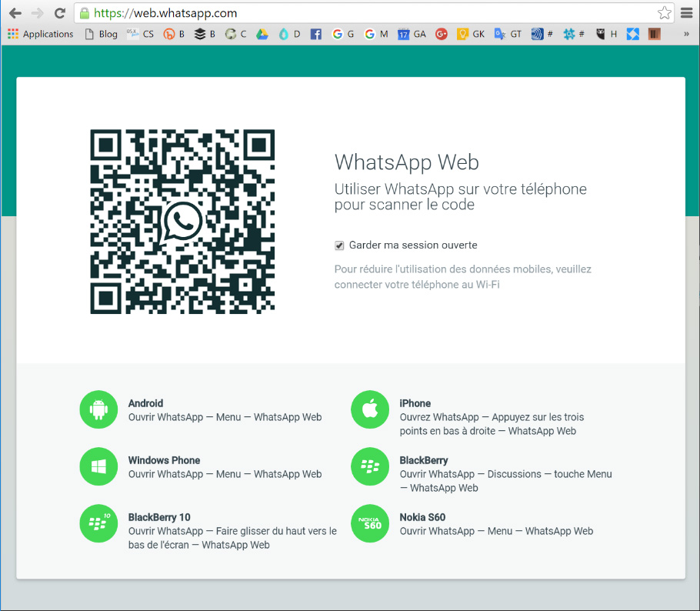This screenshot has width=700, height=611.
Task: Click the Wi-Fi data usage notice text
Action: (463, 277)
